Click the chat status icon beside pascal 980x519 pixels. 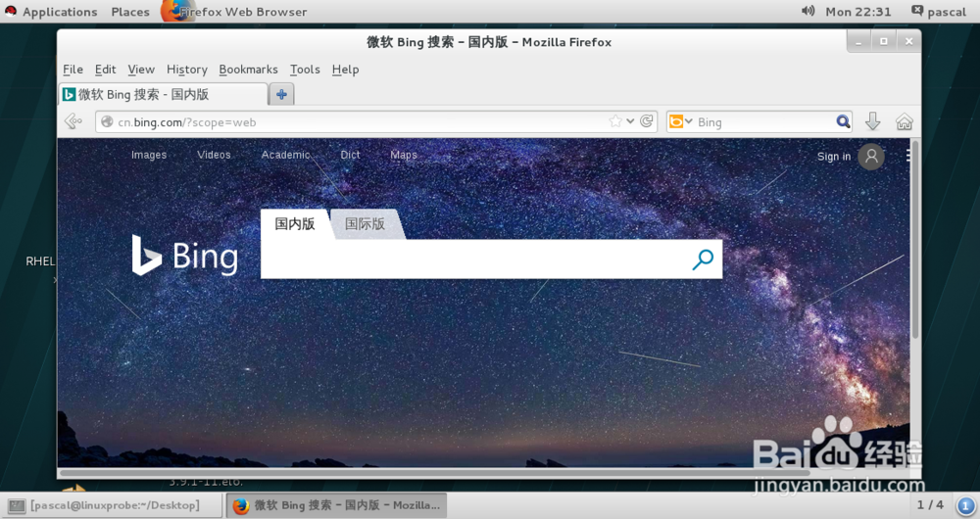point(917,10)
